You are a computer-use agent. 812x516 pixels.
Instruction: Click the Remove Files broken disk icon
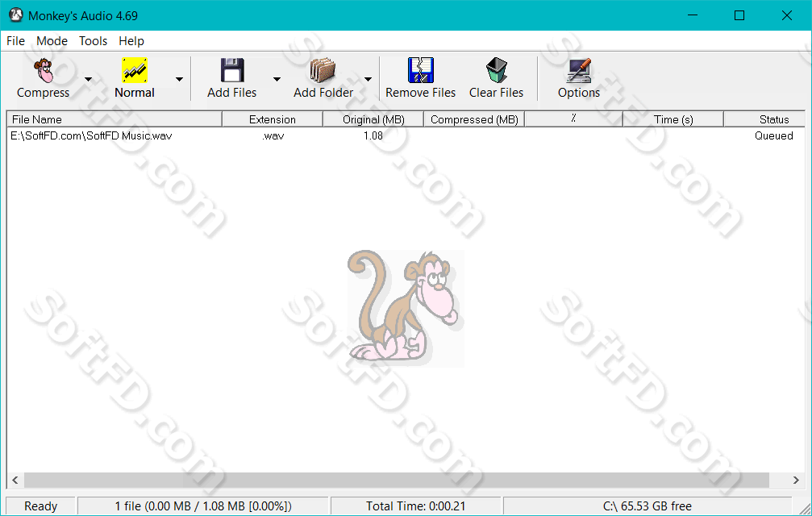point(420,70)
